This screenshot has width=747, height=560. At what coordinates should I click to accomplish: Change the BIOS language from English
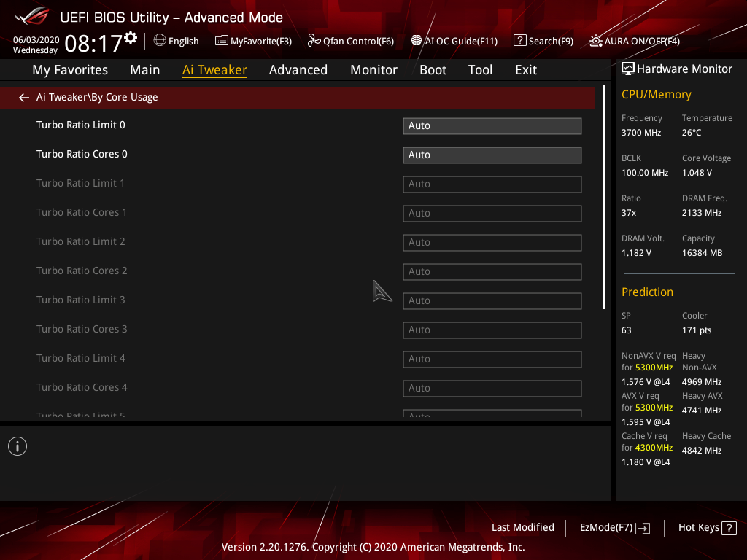[x=176, y=41]
